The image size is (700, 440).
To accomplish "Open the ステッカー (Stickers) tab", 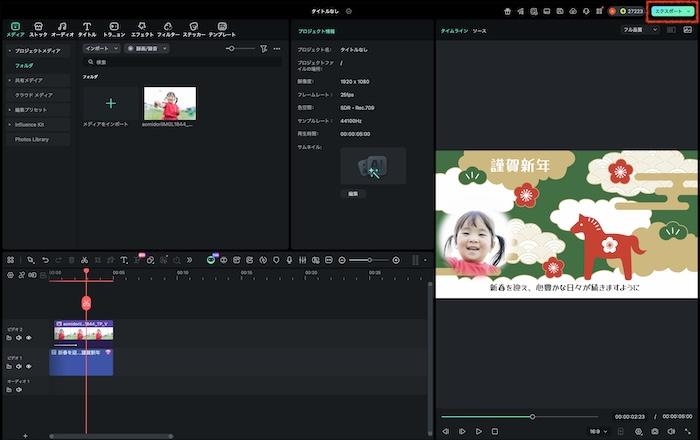I will [x=194, y=29].
